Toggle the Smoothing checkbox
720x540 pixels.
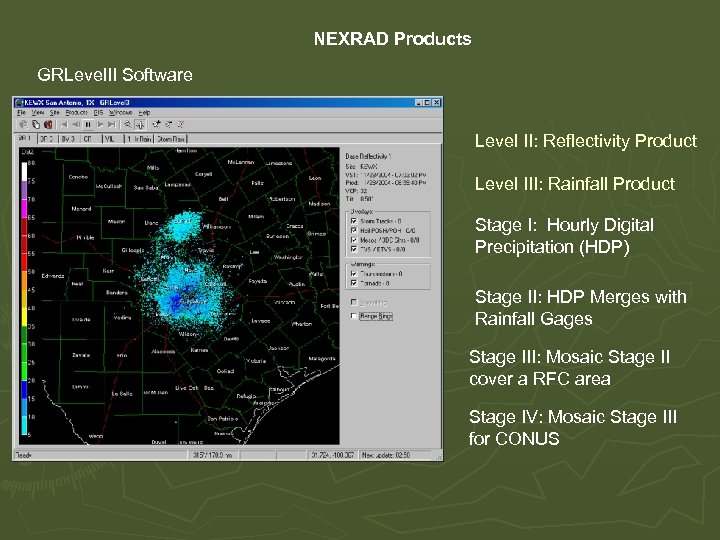(354, 302)
